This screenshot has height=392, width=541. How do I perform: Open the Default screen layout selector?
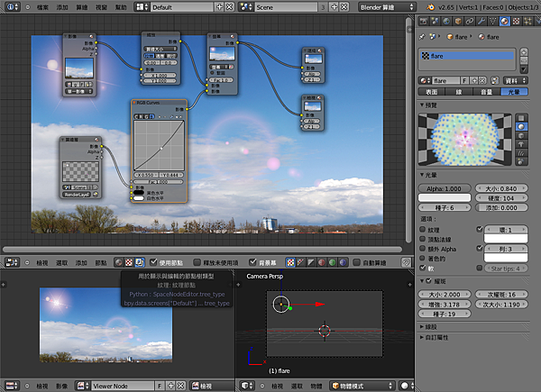click(x=141, y=7)
